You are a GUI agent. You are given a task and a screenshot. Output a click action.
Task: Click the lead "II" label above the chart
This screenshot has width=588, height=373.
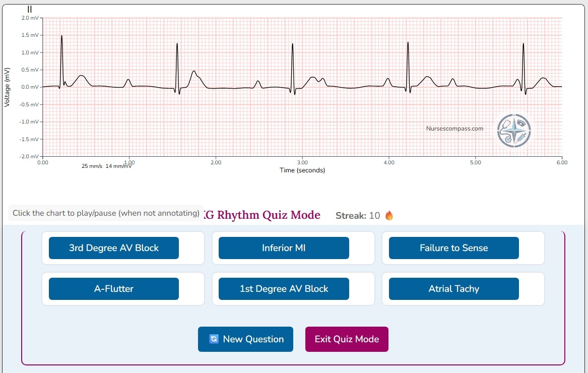pos(29,8)
